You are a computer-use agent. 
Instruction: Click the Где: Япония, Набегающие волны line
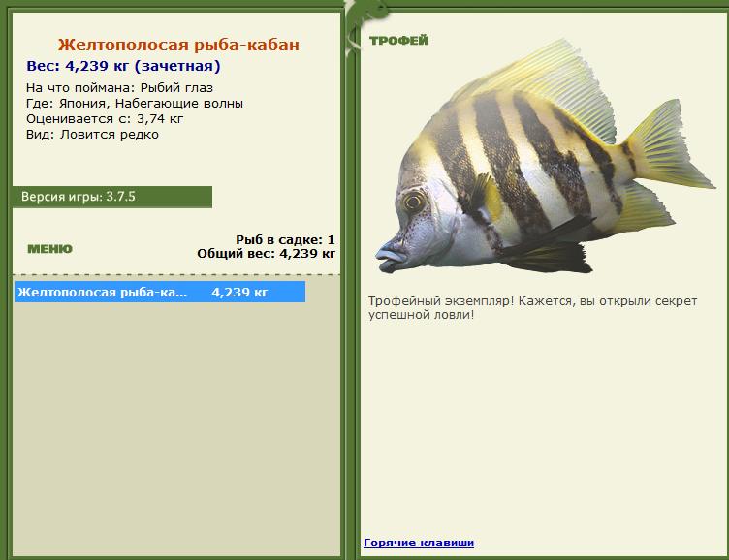(x=135, y=103)
